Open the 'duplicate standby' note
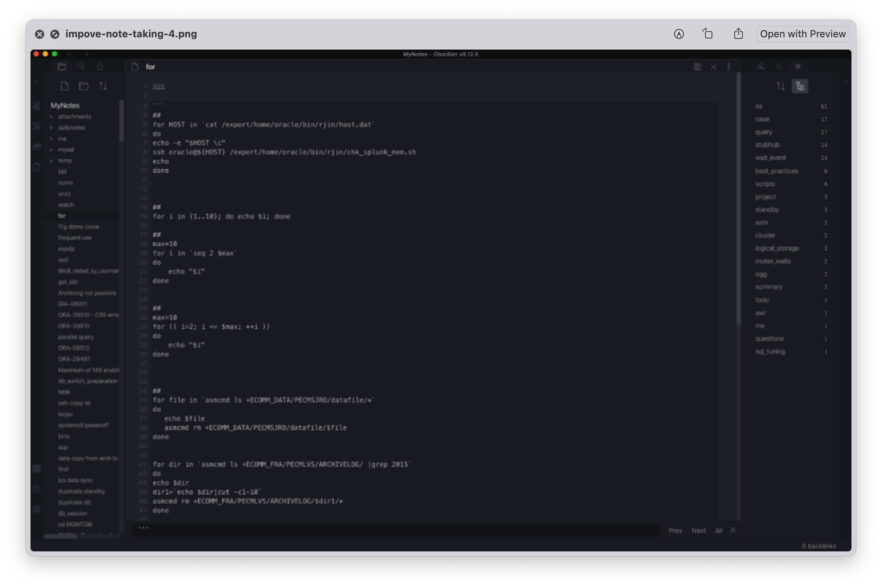This screenshot has width=882, height=588. click(81, 491)
